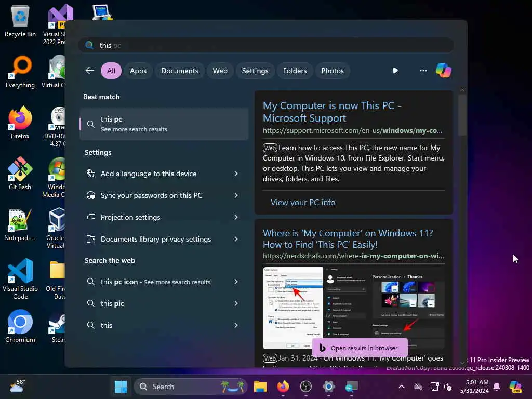Open the clock and date in taskbar
The height and width of the screenshot is (399, 532).
pyautogui.click(x=474, y=387)
